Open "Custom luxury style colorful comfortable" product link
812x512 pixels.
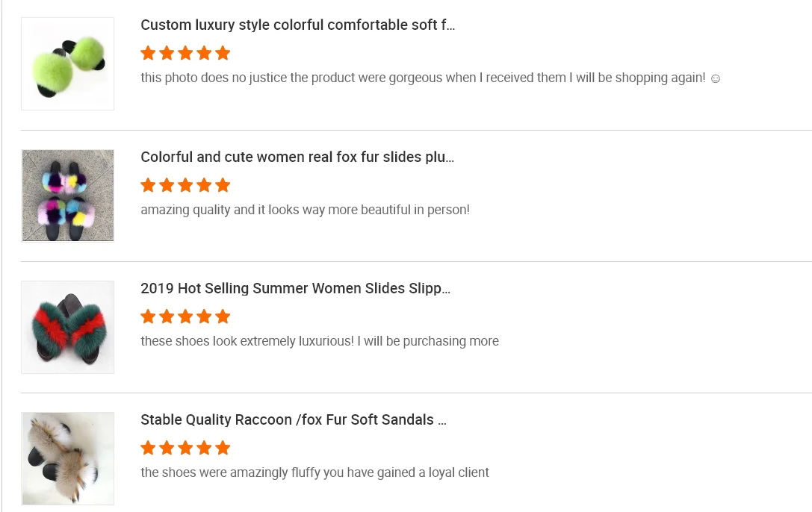coord(297,25)
